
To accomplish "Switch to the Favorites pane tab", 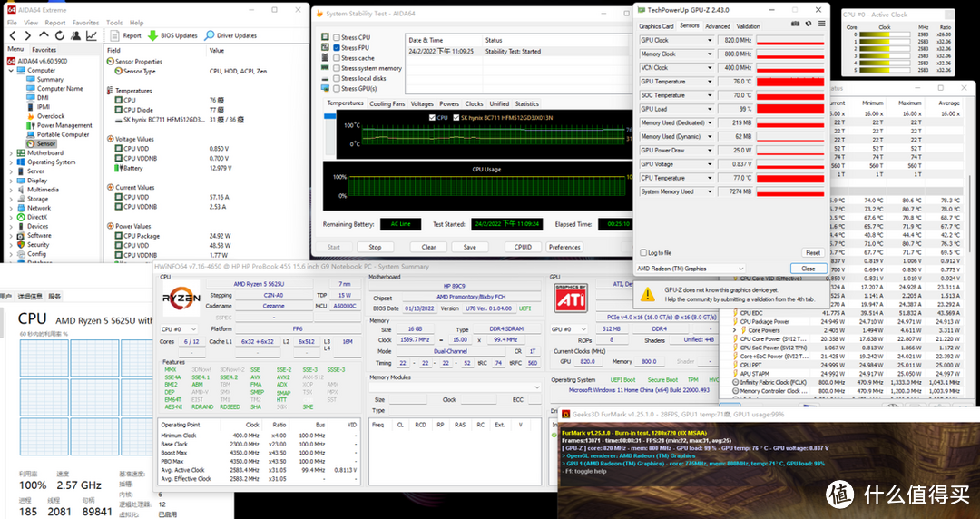I will 44,49.
